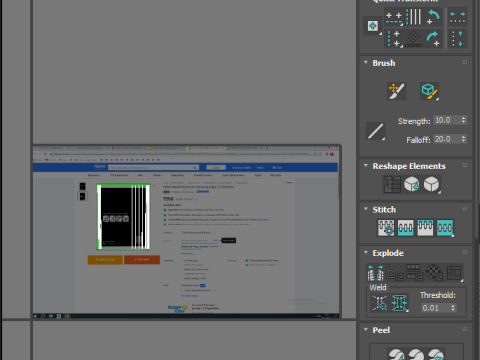Select Rotate 90 degrees clockwise icon

[x=433, y=39]
